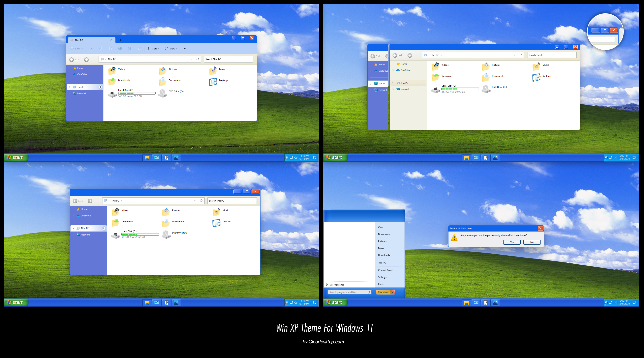Close the Delete Multiple Items dialog
Image resolution: width=644 pixels, height=358 pixels.
pyautogui.click(x=540, y=228)
